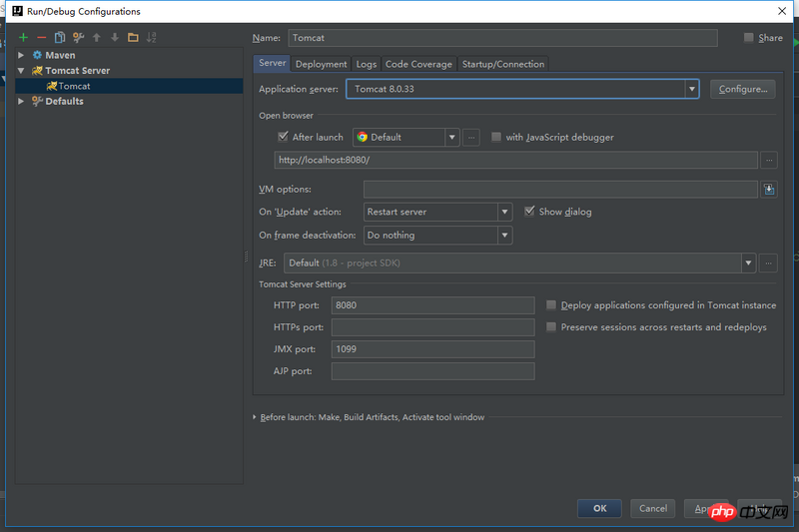Open URL editor ellipsis button
This screenshot has width=799, height=532.
(x=769, y=160)
